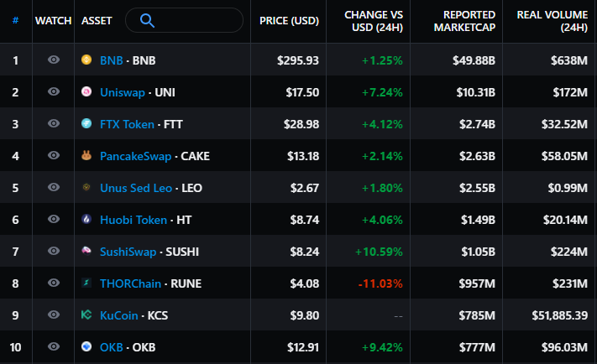Open the Huobi Token asset link

134,220
